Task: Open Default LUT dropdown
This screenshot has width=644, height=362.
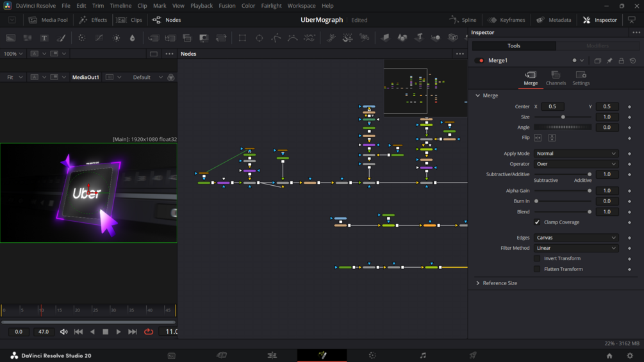Action: (x=147, y=77)
